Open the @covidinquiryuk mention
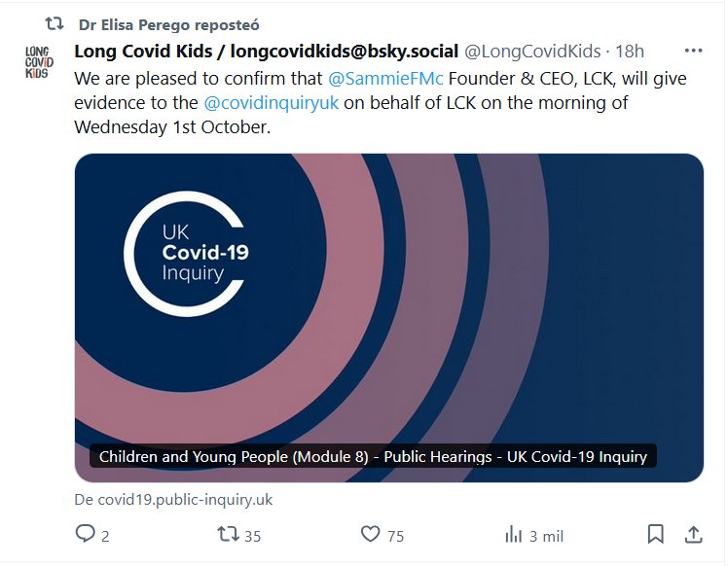 (x=271, y=102)
